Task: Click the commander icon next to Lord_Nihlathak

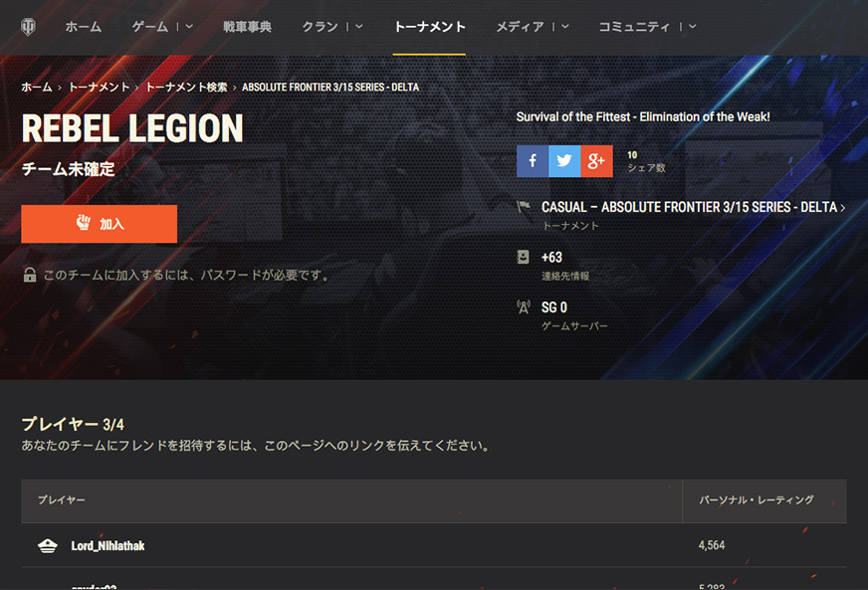Action: click(x=48, y=545)
